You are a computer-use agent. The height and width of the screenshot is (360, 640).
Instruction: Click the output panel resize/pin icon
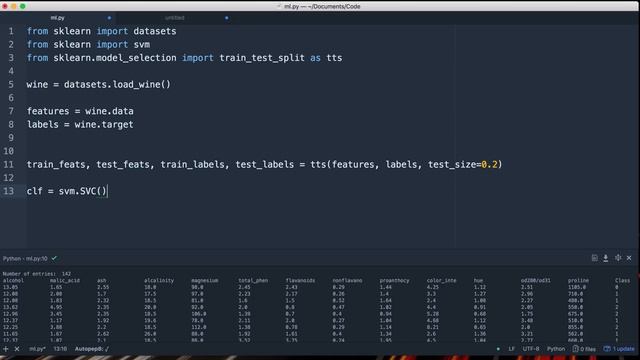(x=618, y=258)
